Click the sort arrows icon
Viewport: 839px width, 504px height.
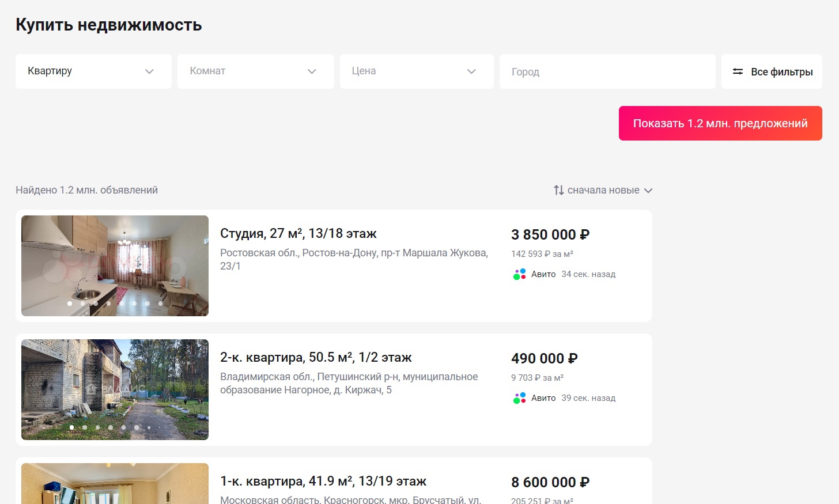(x=558, y=190)
